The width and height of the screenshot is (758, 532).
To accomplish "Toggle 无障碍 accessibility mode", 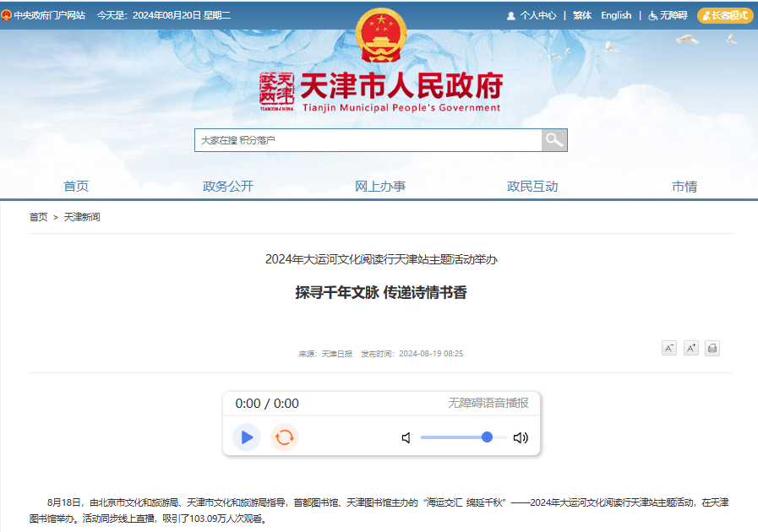I will coord(668,15).
